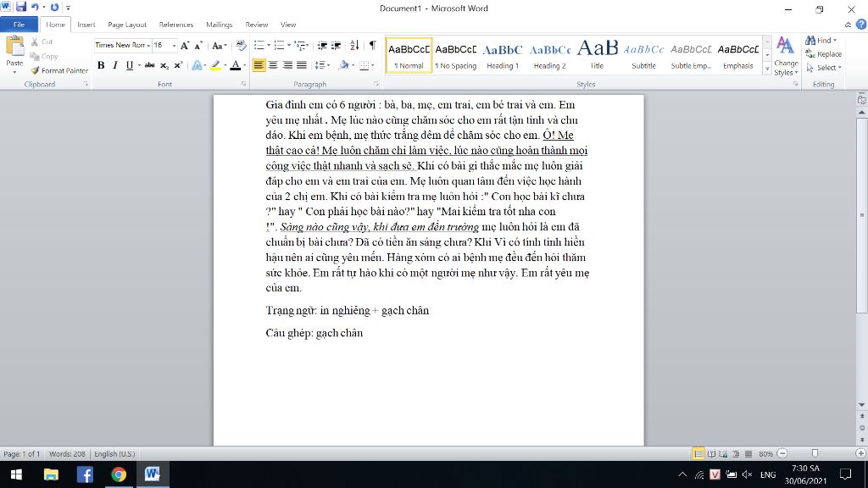Redo via the repeat icon
Viewport: 868px width, 488px height.
click(54, 7)
